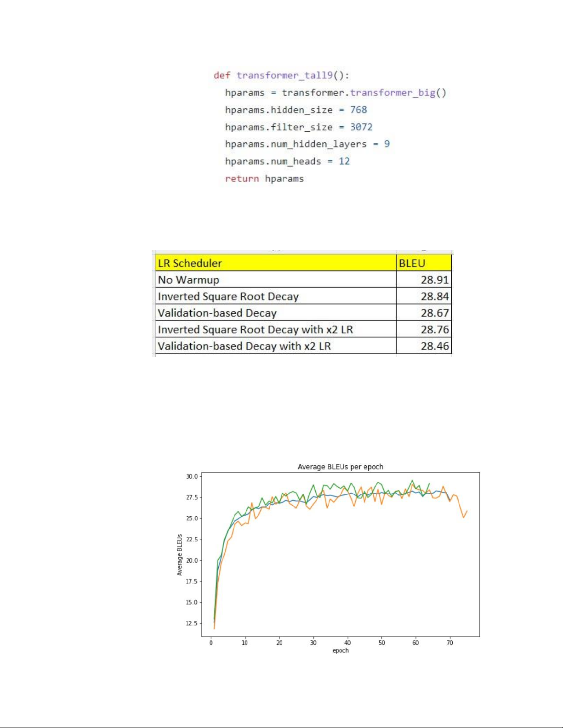Click the chart title Average BLEUs per epoch
Screen dimensions: 563x728
(x=341, y=467)
